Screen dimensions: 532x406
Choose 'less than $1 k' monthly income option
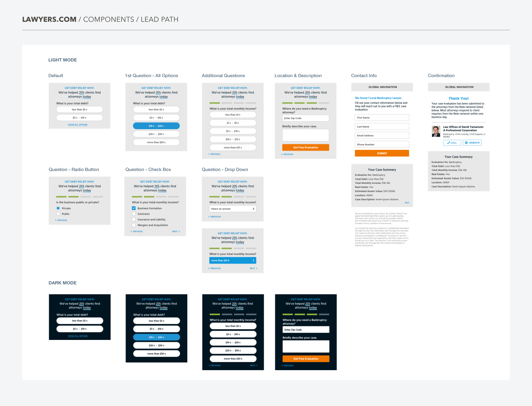(233, 115)
